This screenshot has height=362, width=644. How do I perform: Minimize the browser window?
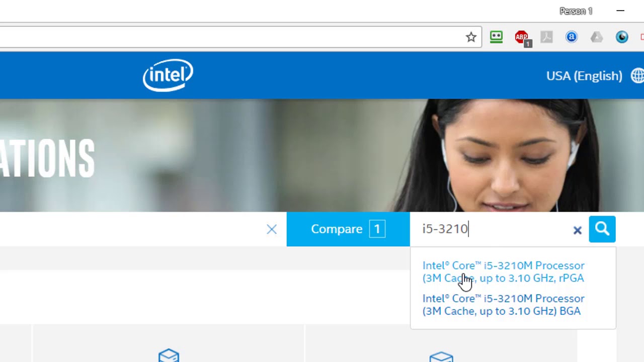(620, 11)
